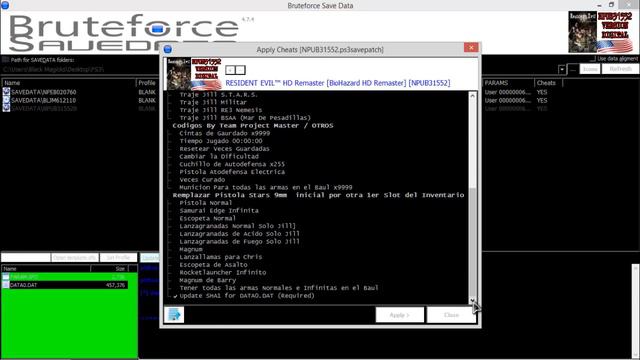
Task: Select Veces Curado cheat
Action: coord(202,180)
